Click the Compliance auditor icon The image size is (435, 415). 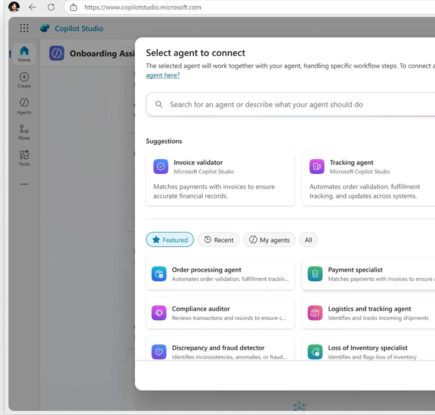pyautogui.click(x=159, y=313)
